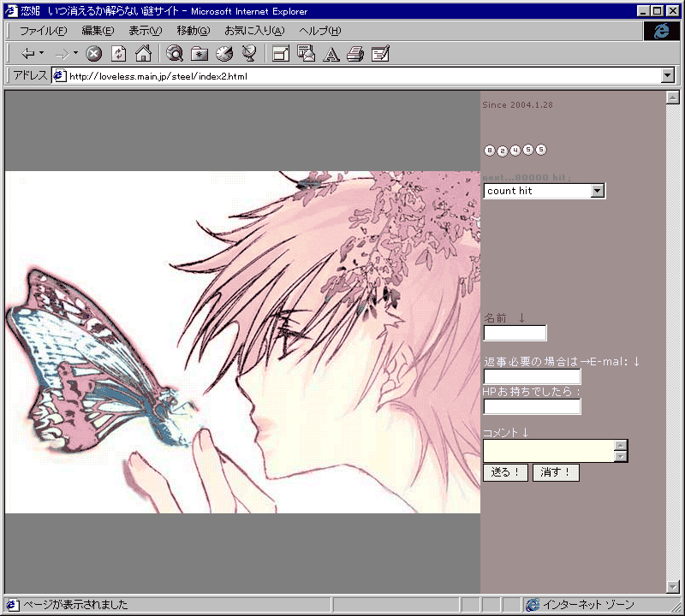Image resolution: width=685 pixels, height=616 pixels.
Task: Open the Back button history dropdown arrow
Action: pos(41,53)
